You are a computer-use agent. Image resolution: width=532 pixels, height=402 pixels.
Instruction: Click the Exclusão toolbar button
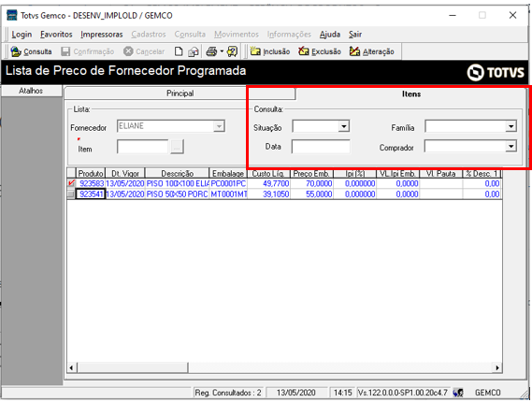tap(320, 51)
